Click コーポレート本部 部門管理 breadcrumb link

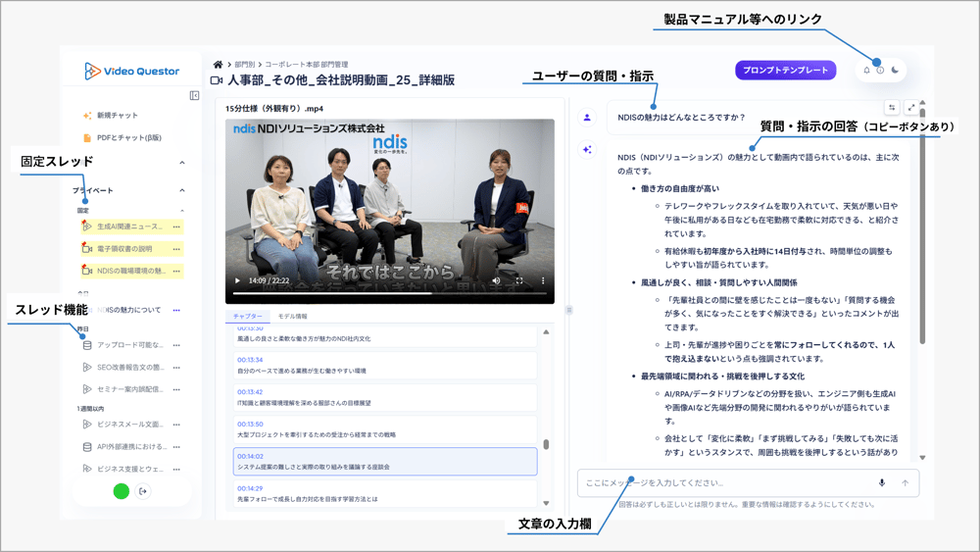pyautogui.click(x=306, y=65)
